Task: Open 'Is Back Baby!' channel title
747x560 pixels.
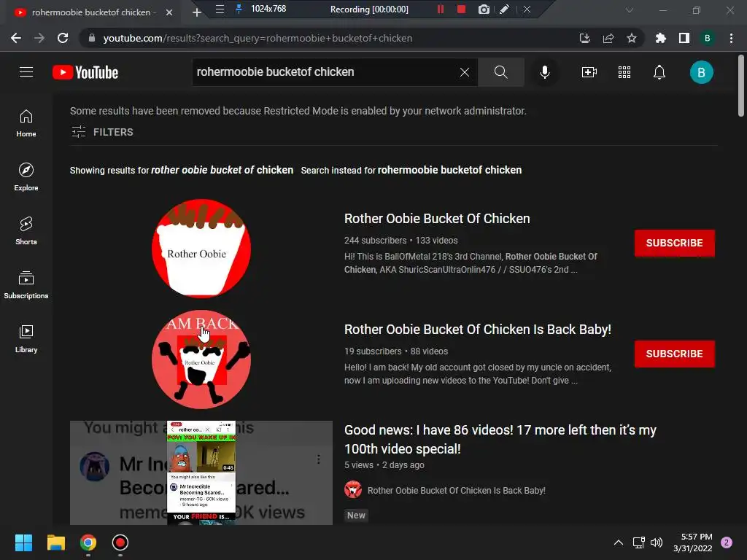Action: pos(477,330)
